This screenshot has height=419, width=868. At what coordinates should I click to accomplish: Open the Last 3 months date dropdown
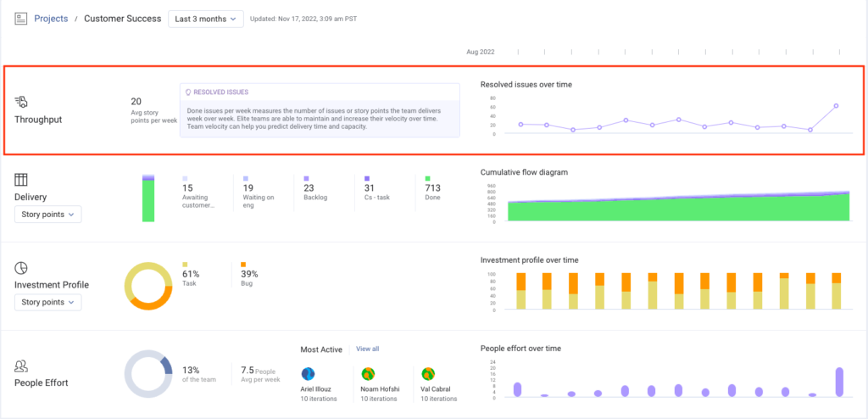tap(206, 19)
